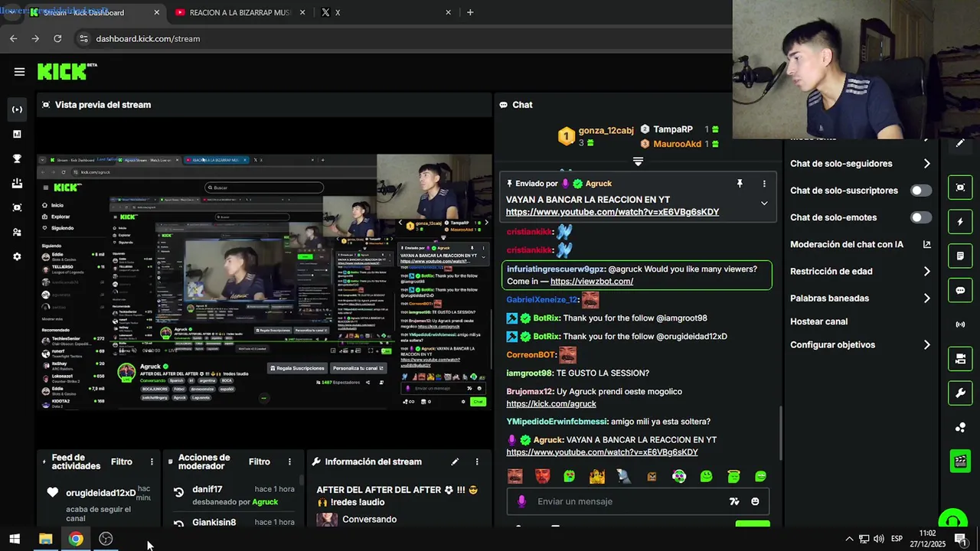Click the purple microphone icon in chat input
980x551 pixels.
pos(521,501)
